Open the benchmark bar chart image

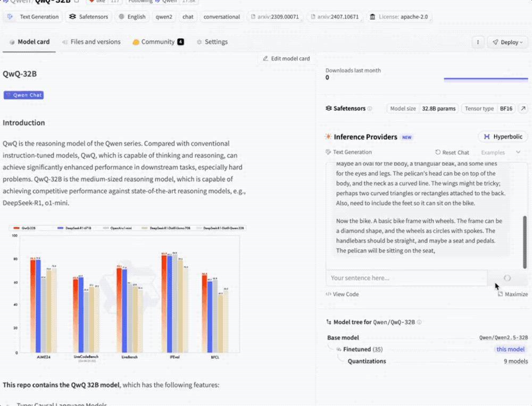[127, 293]
